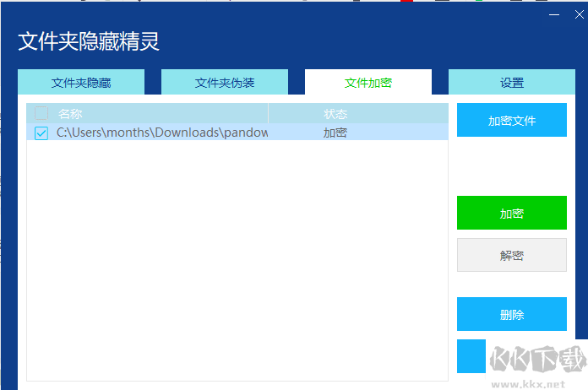The width and height of the screenshot is (588, 390).
Task: Tick the select-all checkbox in list header
Action: click(x=41, y=114)
